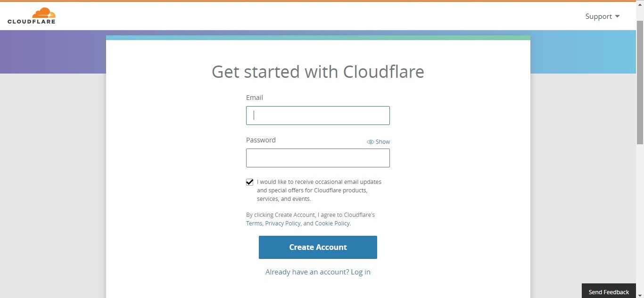Follow Already have an account? Log in
The width and height of the screenshot is (644, 298).
(x=318, y=272)
